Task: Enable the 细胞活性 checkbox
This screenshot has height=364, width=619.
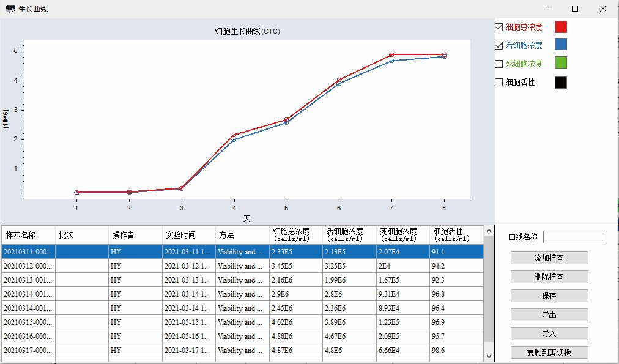Action: pos(499,83)
